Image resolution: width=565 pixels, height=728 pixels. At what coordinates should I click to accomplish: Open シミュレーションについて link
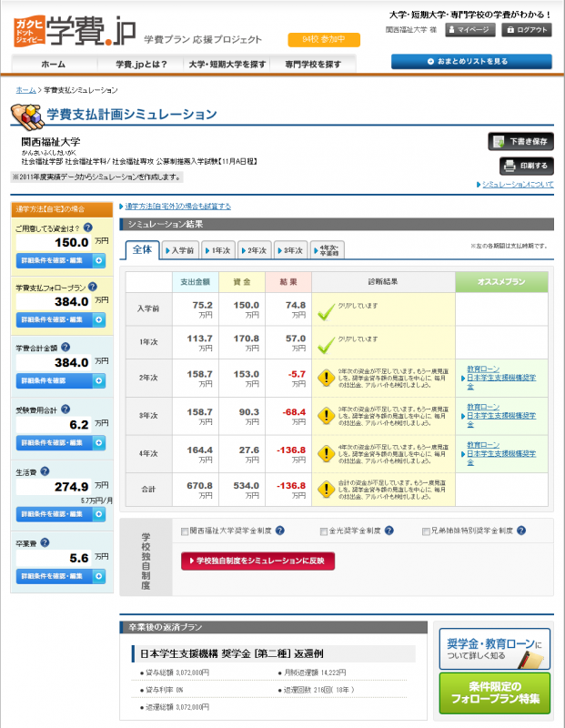(x=518, y=185)
